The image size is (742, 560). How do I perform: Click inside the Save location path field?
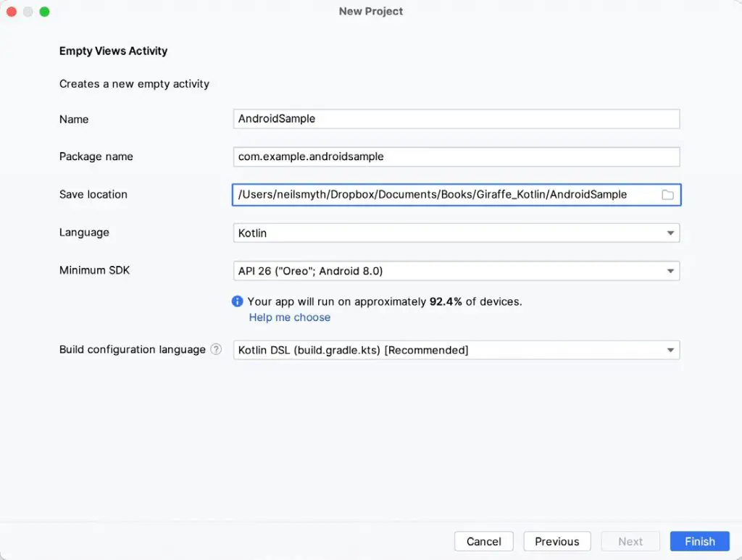point(435,194)
